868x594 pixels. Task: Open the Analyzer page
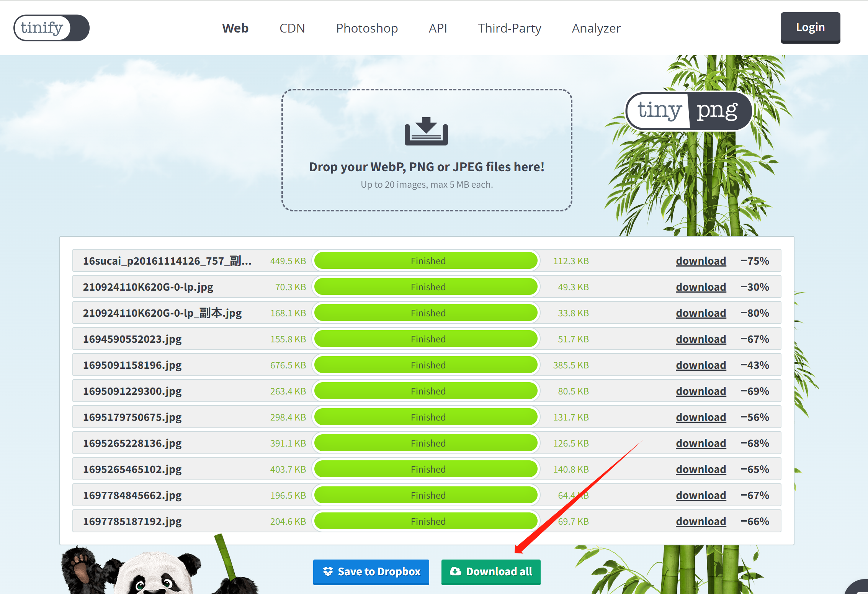(x=596, y=28)
